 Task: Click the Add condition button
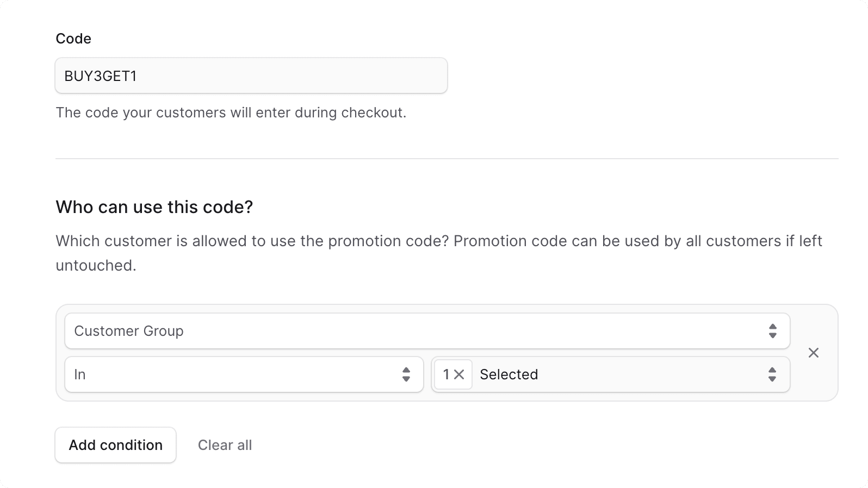[115, 445]
